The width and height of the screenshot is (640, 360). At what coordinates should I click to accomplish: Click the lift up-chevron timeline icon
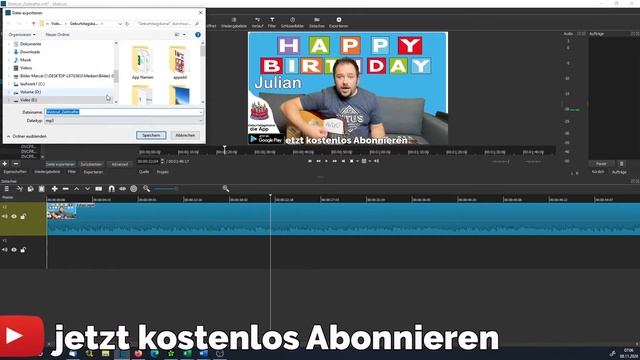[x=76, y=189]
